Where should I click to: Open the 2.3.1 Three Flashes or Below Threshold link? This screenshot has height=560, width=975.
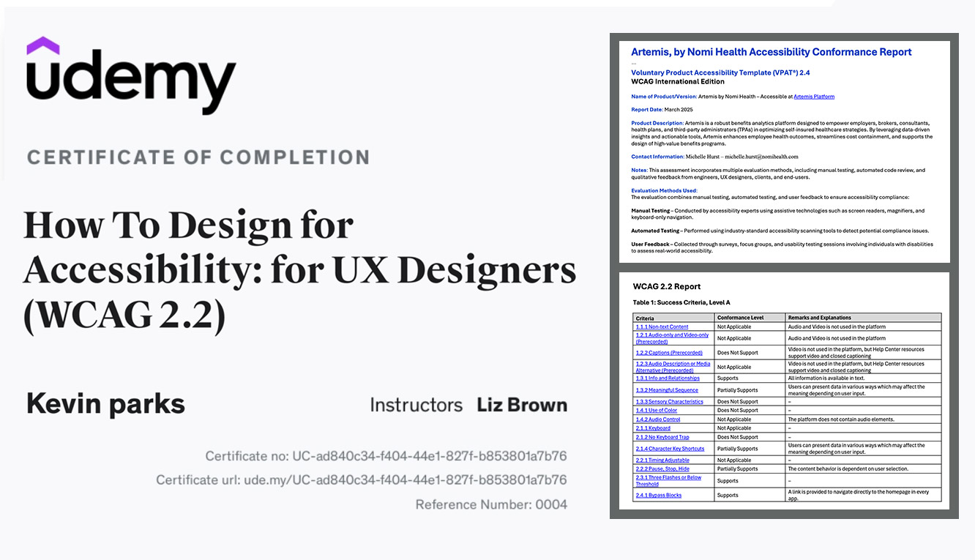click(x=668, y=480)
